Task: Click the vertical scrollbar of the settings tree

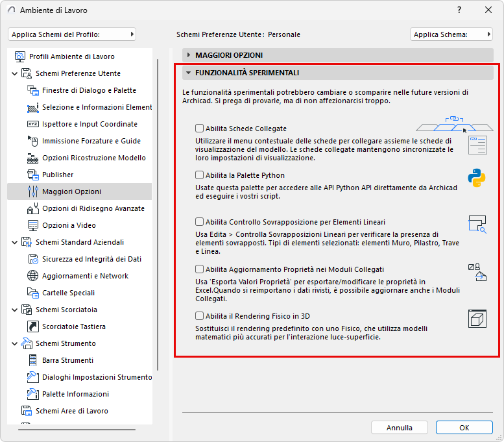Action: tap(158, 215)
